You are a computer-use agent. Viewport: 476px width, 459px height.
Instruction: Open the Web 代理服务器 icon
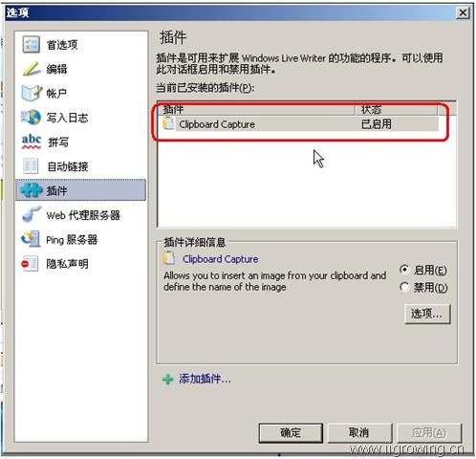(x=32, y=214)
